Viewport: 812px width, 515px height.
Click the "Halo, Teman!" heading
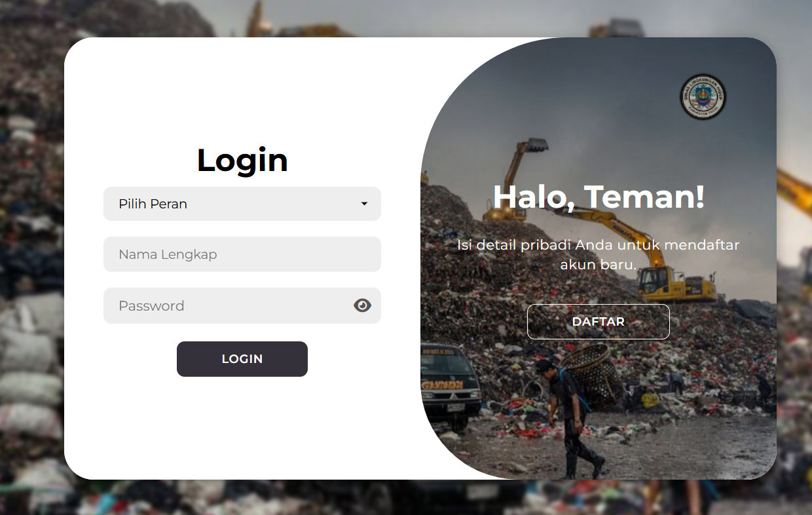pyautogui.click(x=599, y=197)
